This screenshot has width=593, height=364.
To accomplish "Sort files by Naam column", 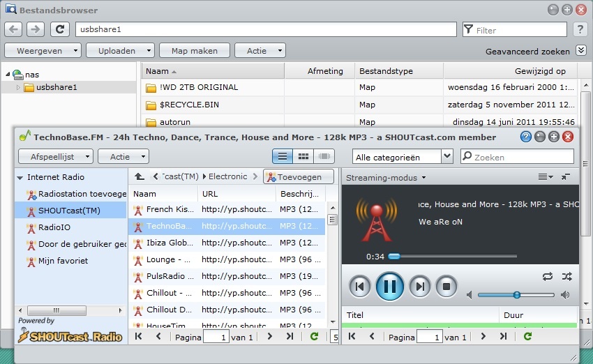I will (x=213, y=71).
